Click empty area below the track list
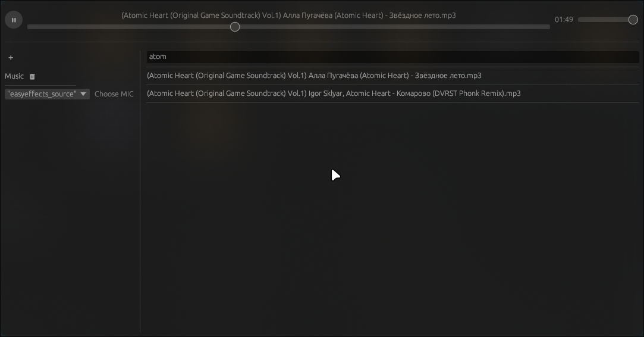This screenshot has width=644, height=337. [x=392, y=226]
